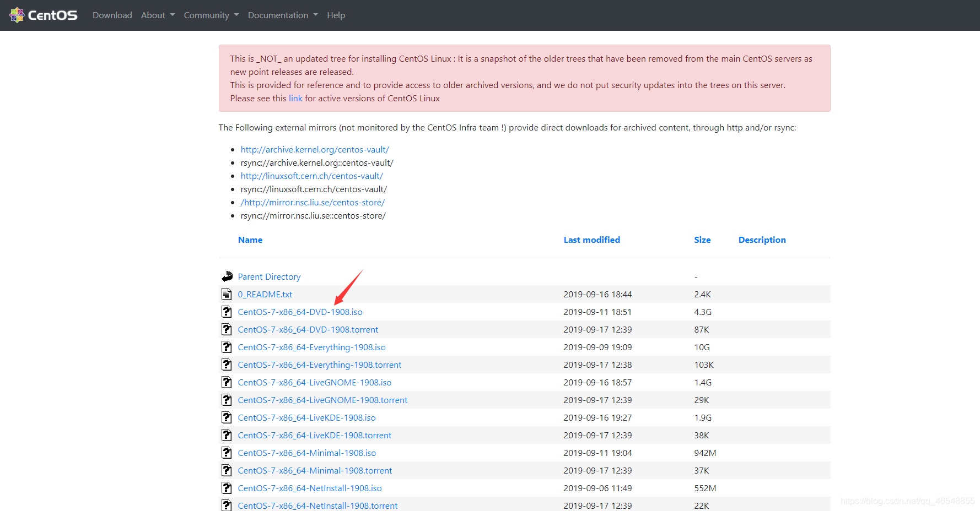
Task: Download CentOS-7-x86_64-DVD-1908.iso
Action: 300,312
